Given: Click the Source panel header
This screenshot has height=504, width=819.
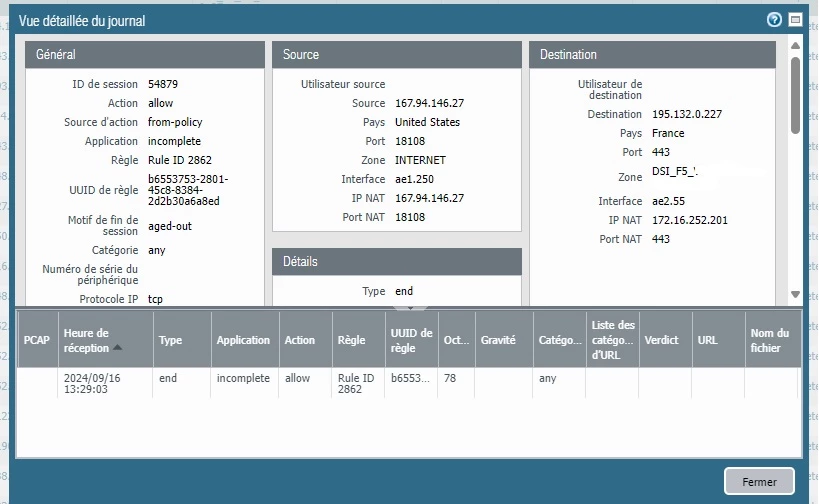Looking at the screenshot, I should tap(397, 54).
